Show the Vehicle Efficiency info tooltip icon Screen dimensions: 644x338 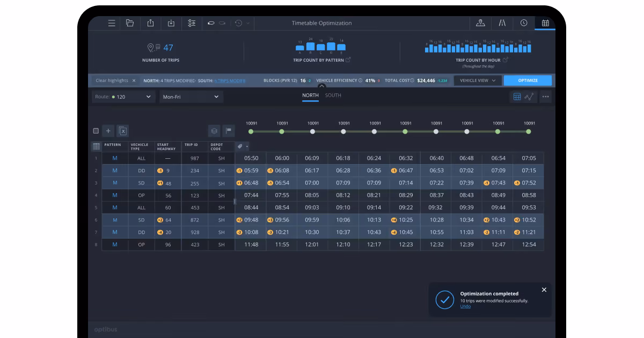[360, 80]
